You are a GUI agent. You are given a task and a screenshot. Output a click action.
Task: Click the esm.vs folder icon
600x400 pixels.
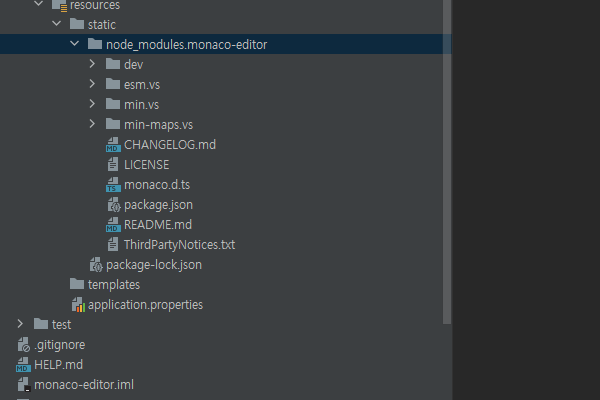click(x=113, y=84)
